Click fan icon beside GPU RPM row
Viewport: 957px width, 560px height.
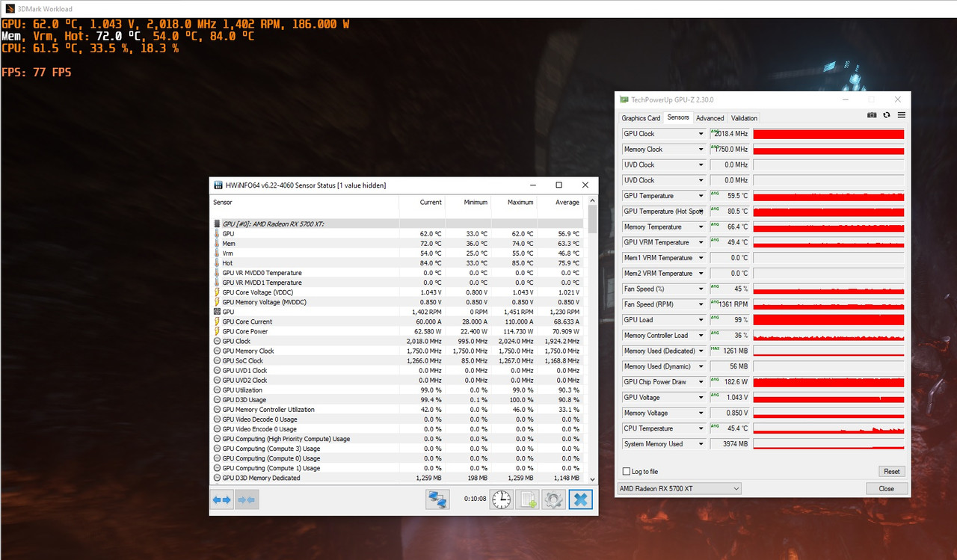(217, 312)
